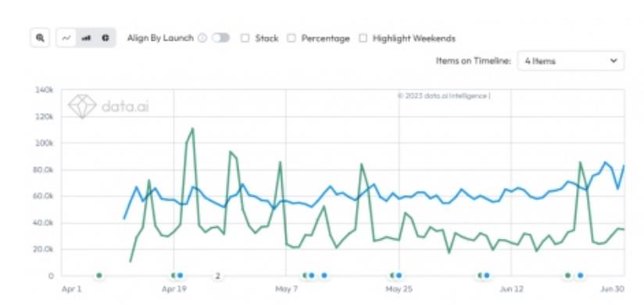Open the 4 Items timeline dropdown

point(571,61)
